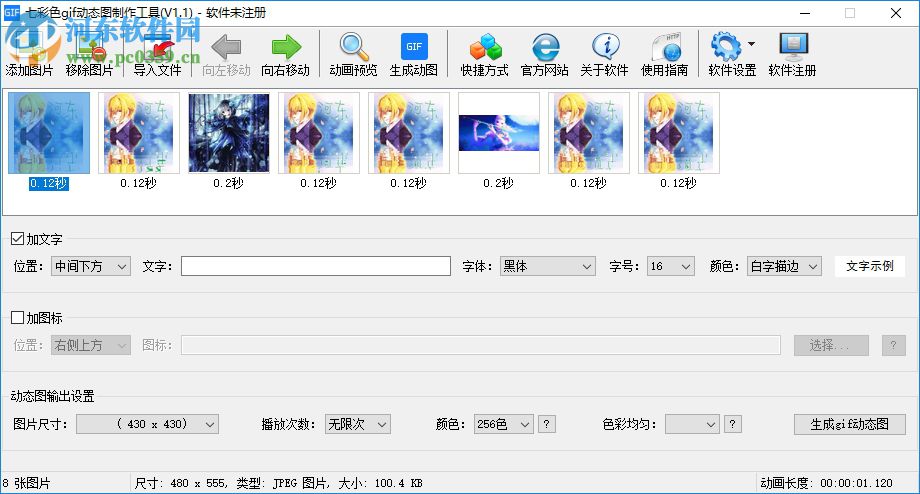Select the fifth frame thumbnail
This screenshot has width=920, height=494.
point(409,133)
